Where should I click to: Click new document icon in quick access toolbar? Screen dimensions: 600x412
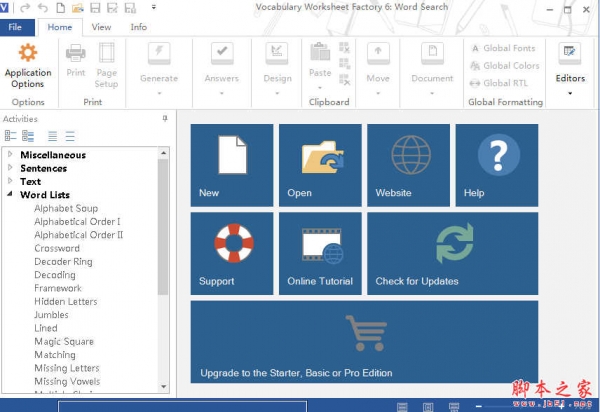(x=60, y=7)
